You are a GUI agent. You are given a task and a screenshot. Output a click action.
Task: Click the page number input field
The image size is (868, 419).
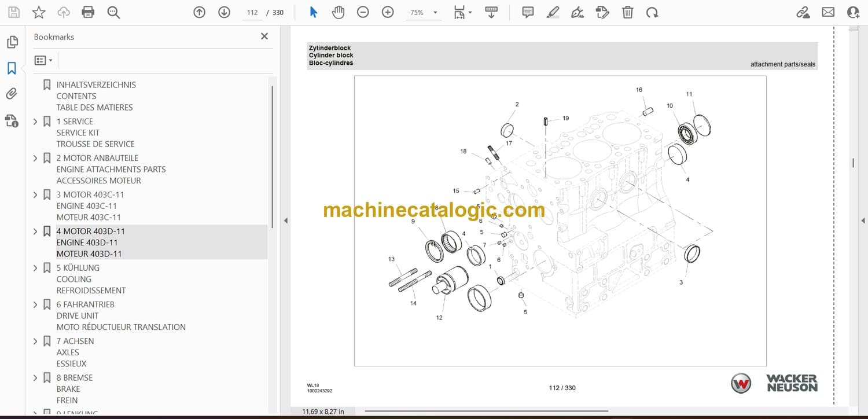point(252,12)
